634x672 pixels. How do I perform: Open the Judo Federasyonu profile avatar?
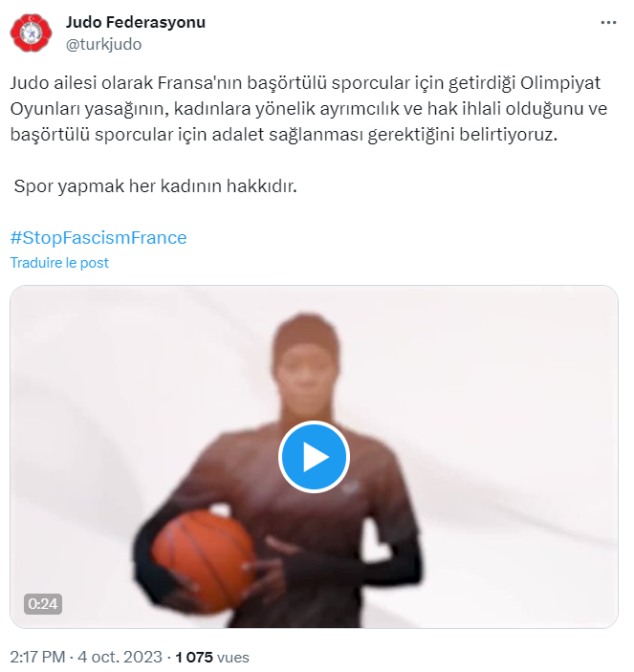(31, 33)
